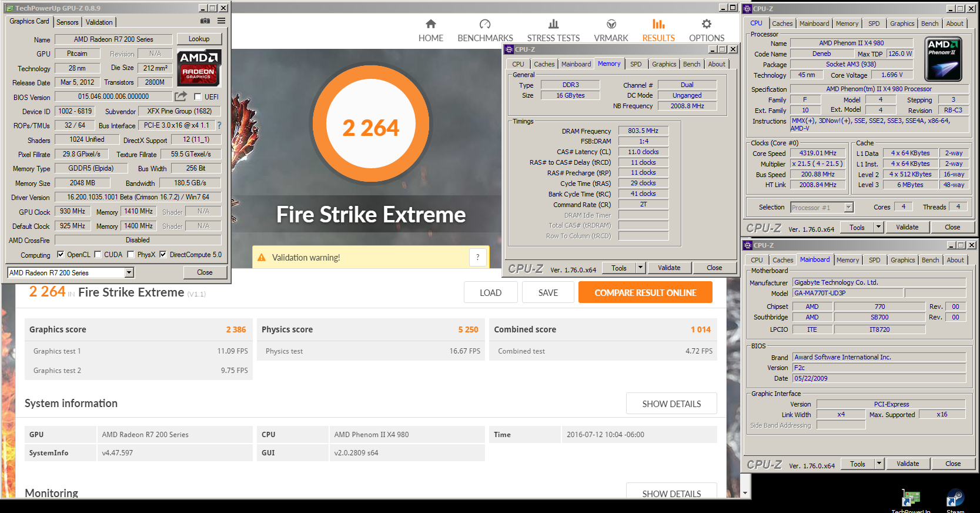Open About tab in CPU-Z Memory window

point(717,64)
